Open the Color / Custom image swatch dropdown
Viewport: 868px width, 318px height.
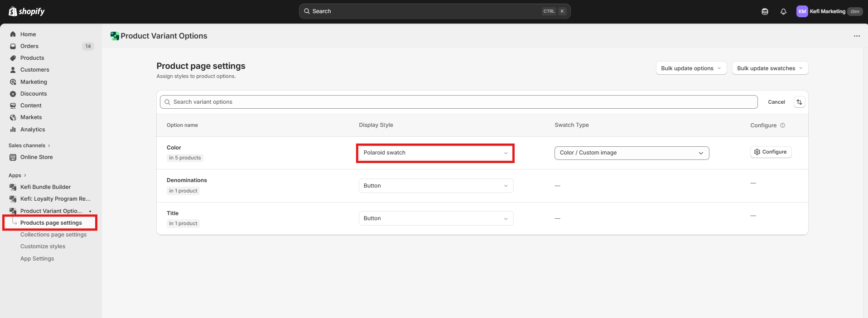631,153
